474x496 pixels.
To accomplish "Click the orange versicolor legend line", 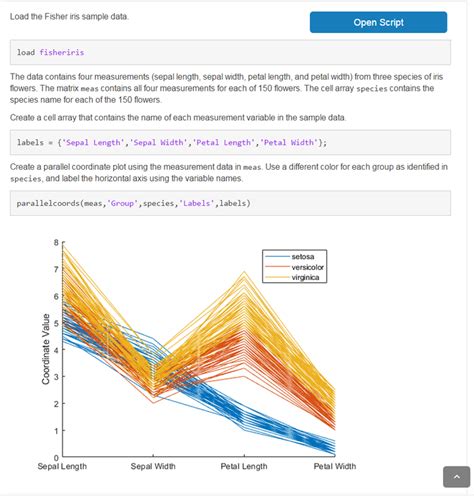I will [277, 267].
